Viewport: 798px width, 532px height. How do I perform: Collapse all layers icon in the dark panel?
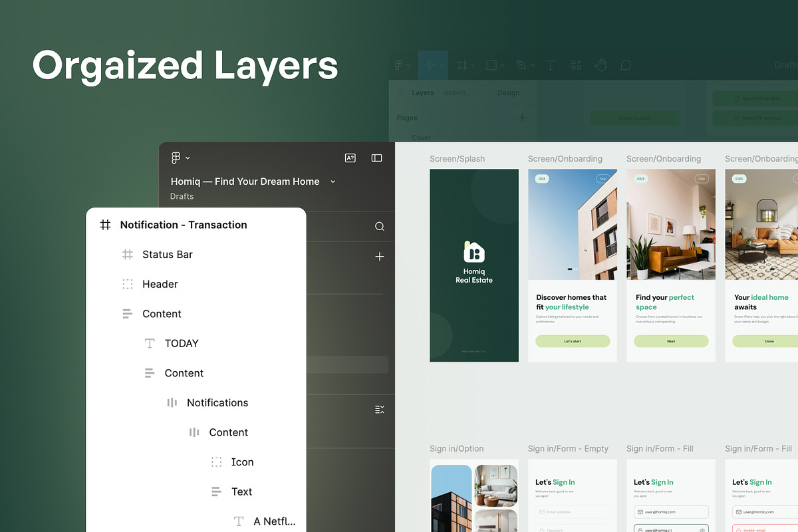380,410
